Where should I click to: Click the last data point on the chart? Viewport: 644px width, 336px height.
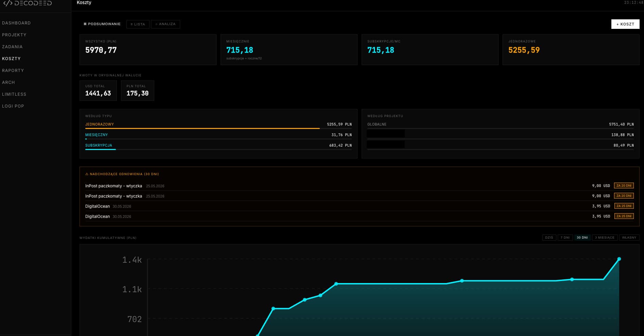click(619, 259)
